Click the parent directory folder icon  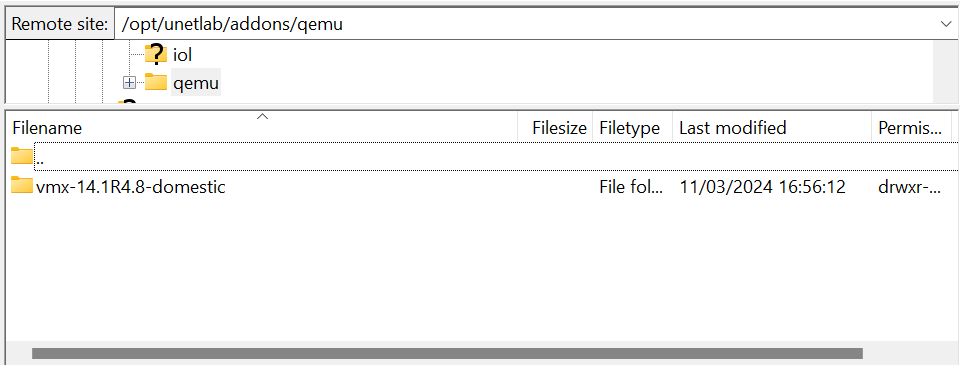[21, 157]
